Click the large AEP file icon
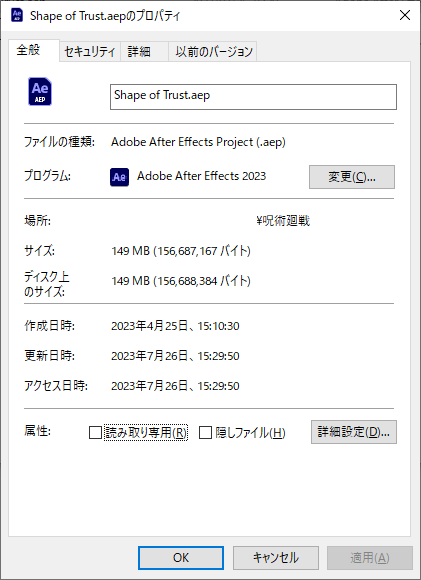The width and height of the screenshot is (421, 580). 40,91
